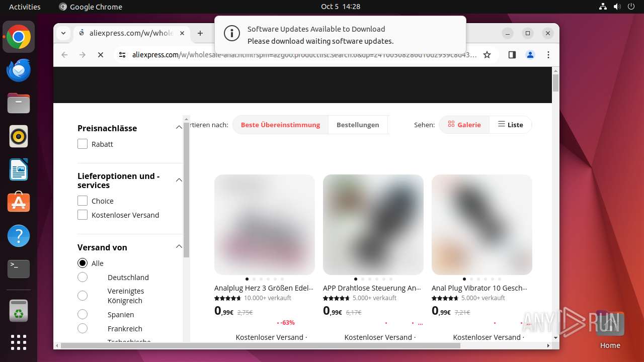Viewport: 644px width, 362px height.
Task: Open the power system menu icon
Action: pos(630,7)
